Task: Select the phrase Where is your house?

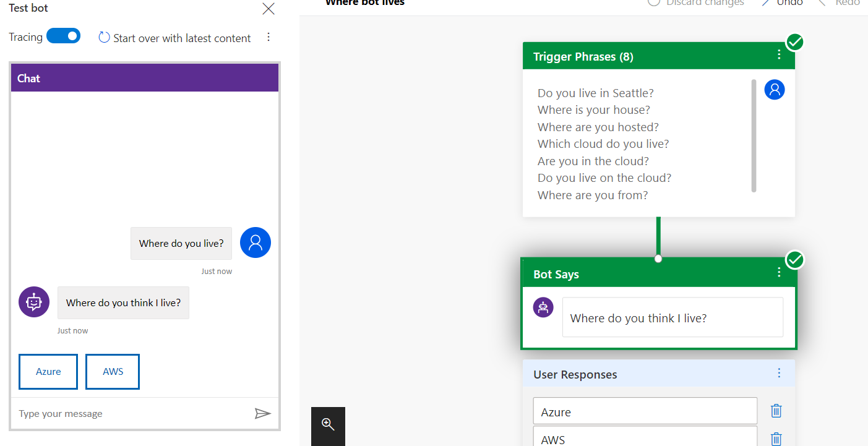Action: point(593,109)
